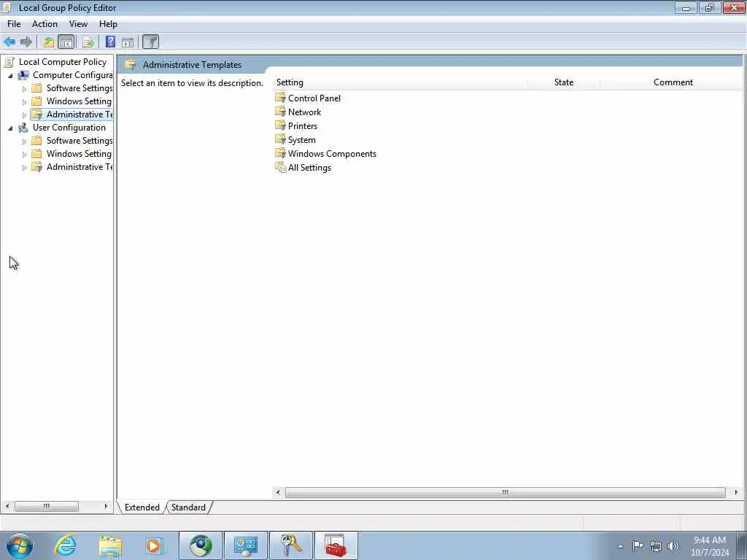The height and width of the screenshot is (560, 747).
Task: Show hidden tray icons arrow
Action: [620, 546]
